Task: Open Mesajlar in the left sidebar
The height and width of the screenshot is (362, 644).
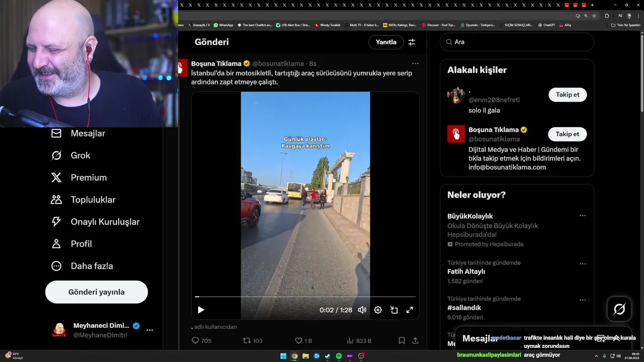Action: pos(78,133)
